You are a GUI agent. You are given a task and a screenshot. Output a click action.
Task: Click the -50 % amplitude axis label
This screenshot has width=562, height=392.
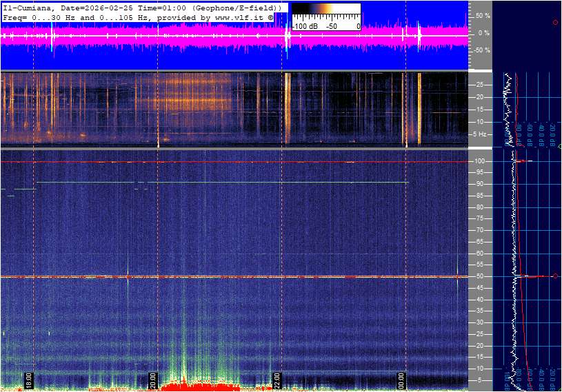pos(482,50)
